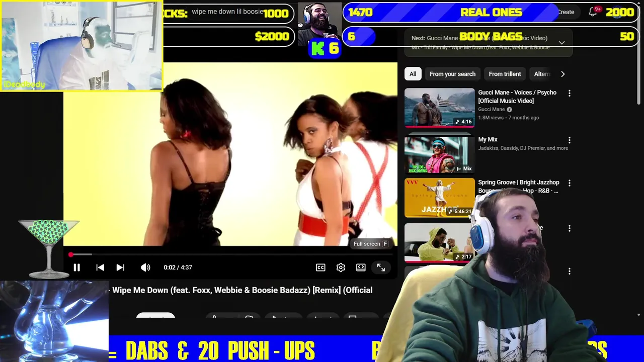This screenshot has height=362, width=644.
Task: Open Spring Groove Bright Jazzhop thumbnail
Action: pyautogui.click(x=439, y=198)
